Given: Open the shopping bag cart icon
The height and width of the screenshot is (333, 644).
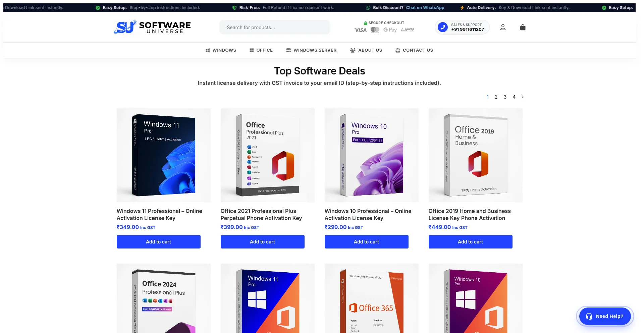Looking at the screenshot, I should pyautogui.click(x=523, y=27).
